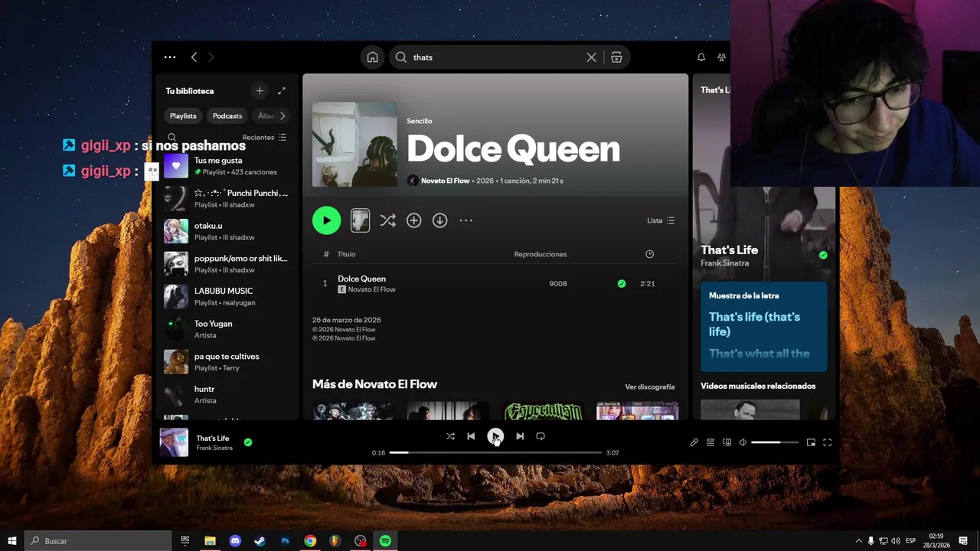Toggle shuffle in the player bar

[x=450, y=436]
